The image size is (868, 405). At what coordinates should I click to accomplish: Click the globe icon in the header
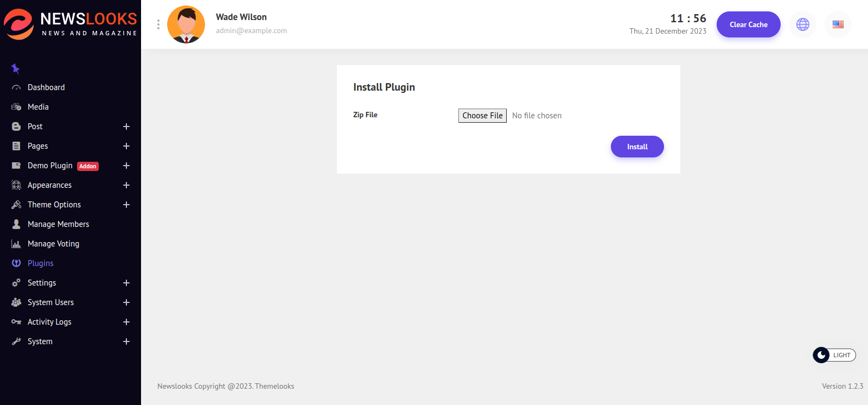coord(802,24)
